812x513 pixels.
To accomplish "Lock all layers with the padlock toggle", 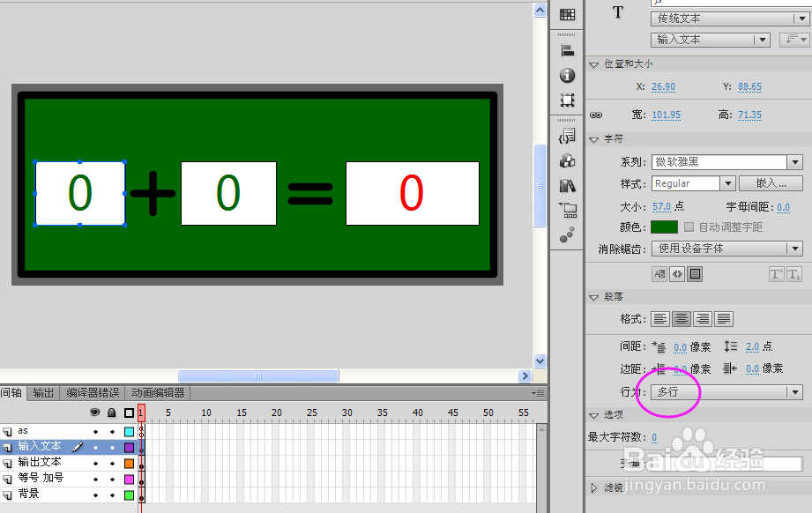I will (112, 413).
